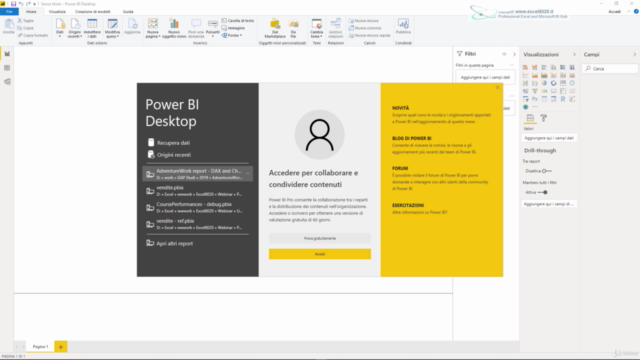
Task: Switch to the Home ribbon tab
Action: point(31,11)
